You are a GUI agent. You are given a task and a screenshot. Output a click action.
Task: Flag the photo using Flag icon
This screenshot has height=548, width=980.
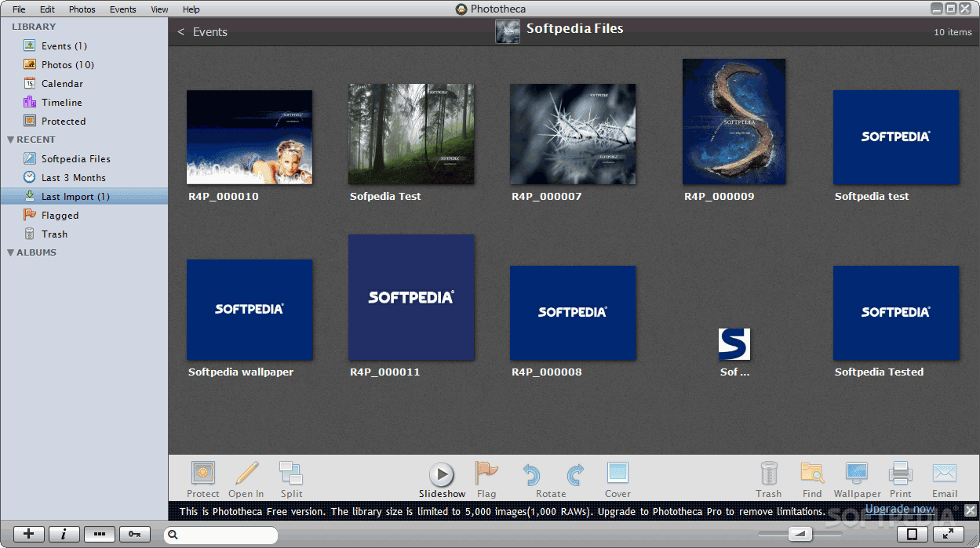pos(486,474)
